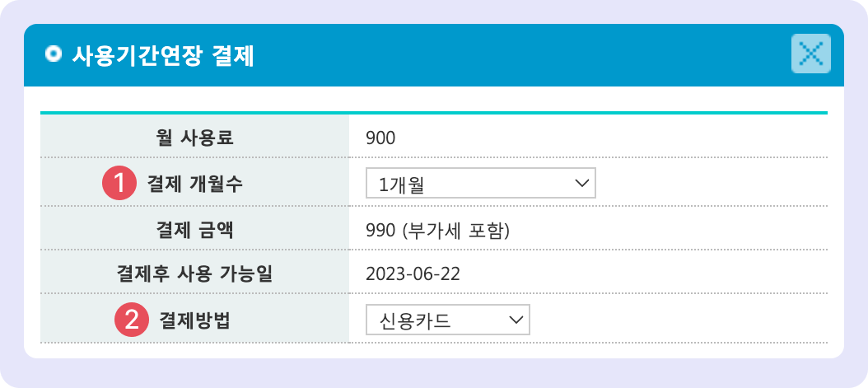Open the 신용카드 payment method dropdown
The width and height of the screenshot is (868, 388).
446,320
